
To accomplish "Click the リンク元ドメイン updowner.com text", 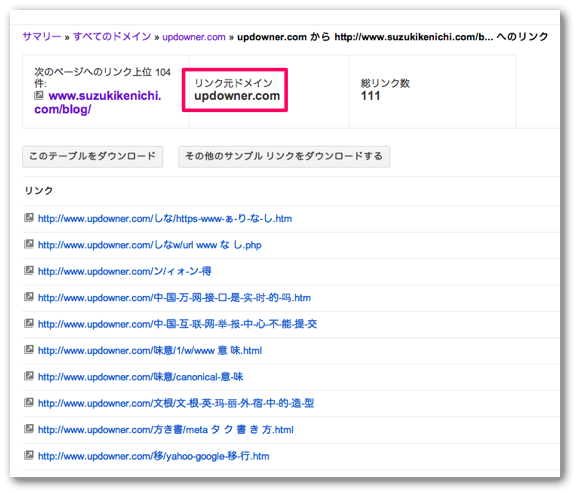I will (237, 96).
